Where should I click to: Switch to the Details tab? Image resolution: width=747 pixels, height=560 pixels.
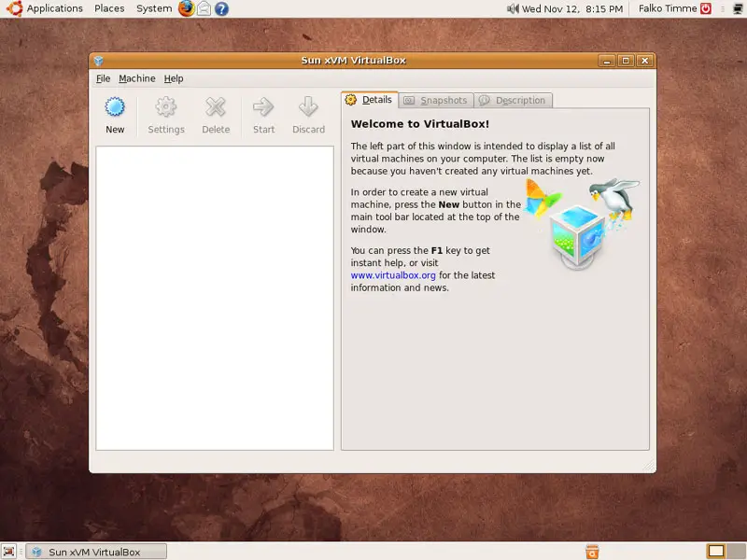click(x=370, y=100)
